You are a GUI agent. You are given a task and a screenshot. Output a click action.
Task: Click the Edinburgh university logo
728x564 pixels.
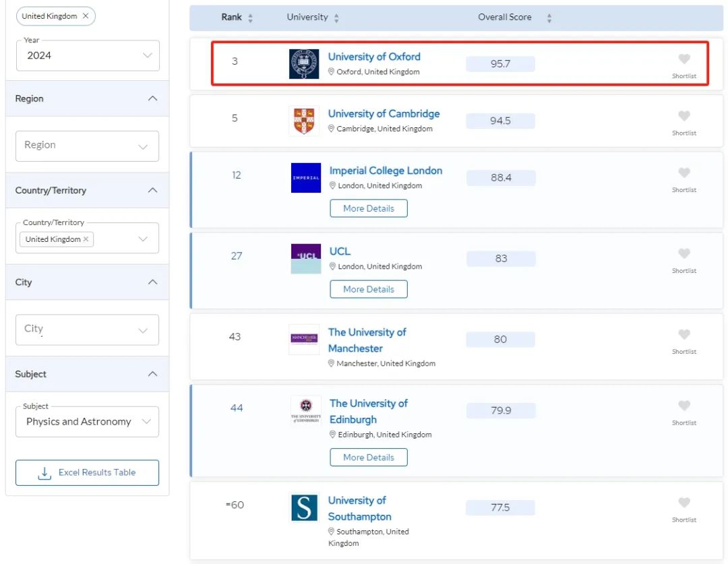point(306,410)
